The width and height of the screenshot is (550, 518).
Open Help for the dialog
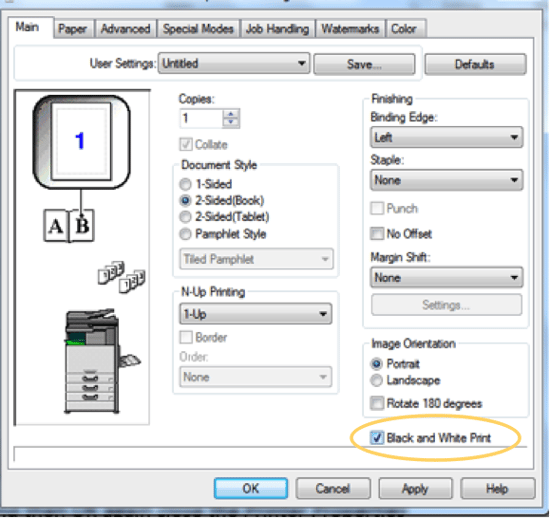(x=498, y=488)
